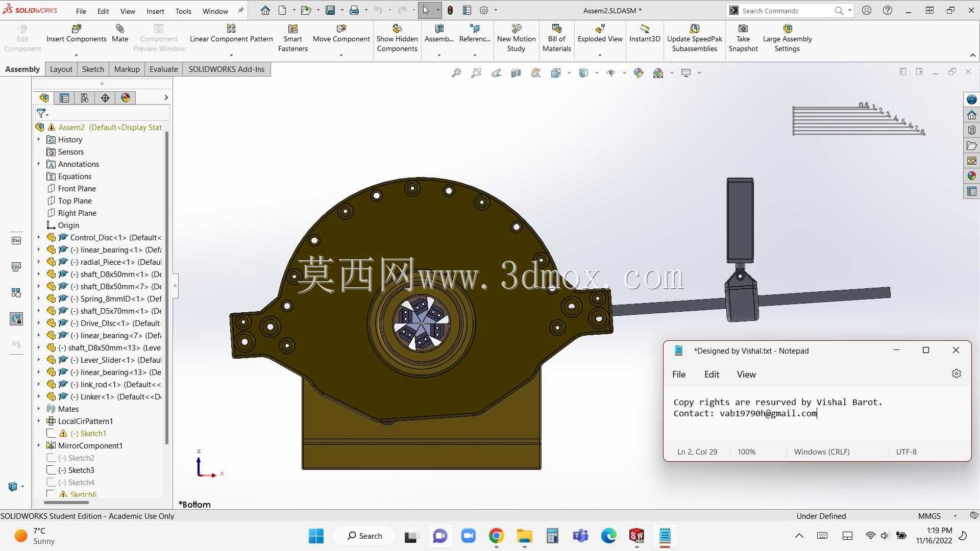Click the Insert Components tool

pos(76,34)
